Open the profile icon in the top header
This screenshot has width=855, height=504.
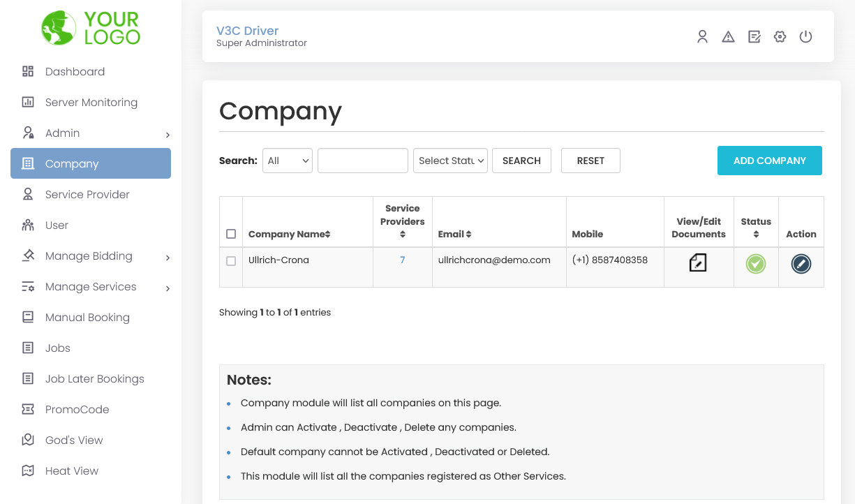point(702,36)
